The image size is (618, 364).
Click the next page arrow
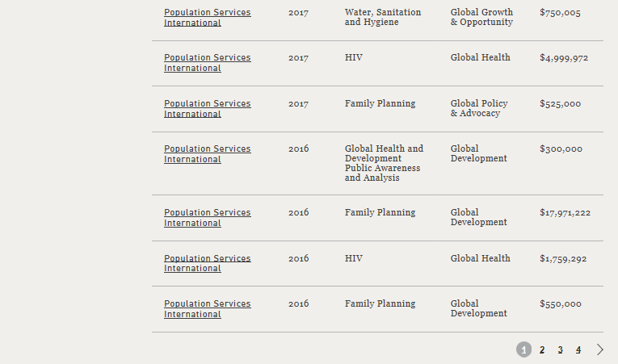pyautogui.click(x=600, y=349)
